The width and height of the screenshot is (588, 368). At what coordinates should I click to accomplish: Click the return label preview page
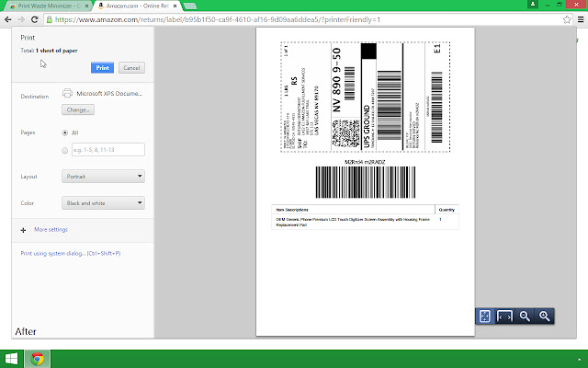pyautogui.click(x=366, y=182)
